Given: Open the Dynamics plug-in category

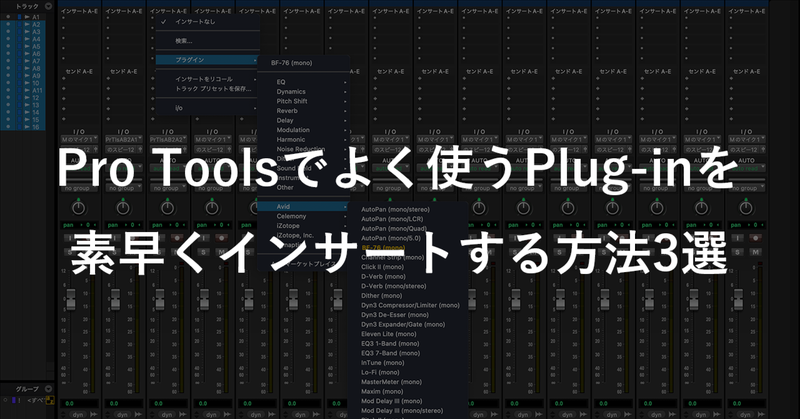Looking at the screenshot, I should (x=303, y=91).
